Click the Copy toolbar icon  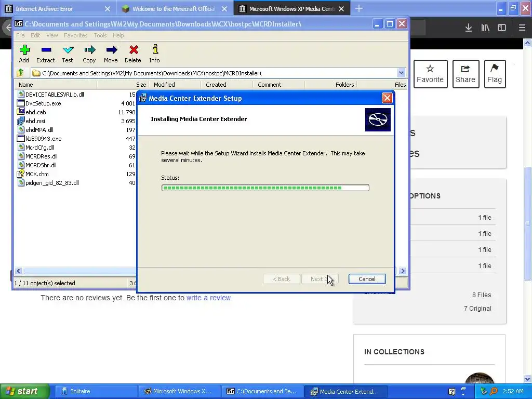89,54
